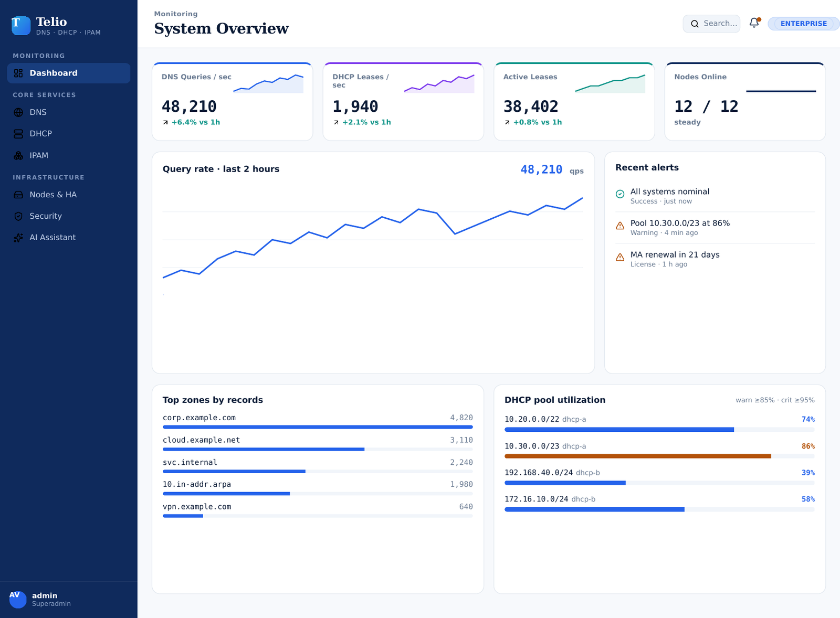The image size is (840, 618).
Task: Click the "12 / 12" Nodes Online value
Action: (x=706, y=106)
